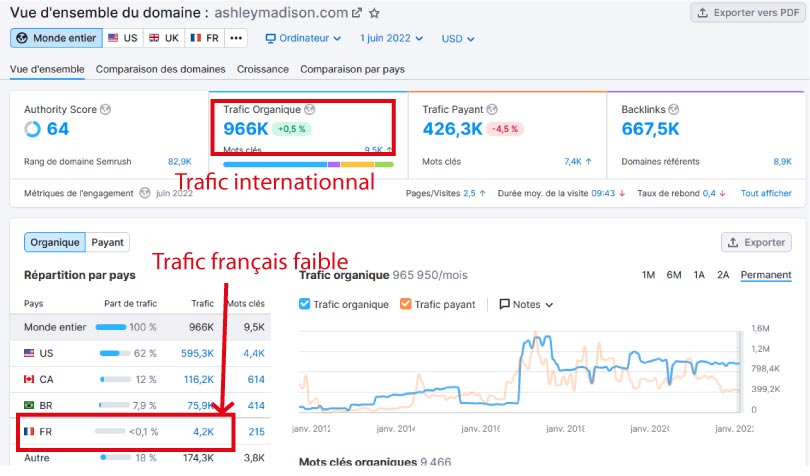Star the domain as favorite
810x476 pixels.
(x=375, y=13)
